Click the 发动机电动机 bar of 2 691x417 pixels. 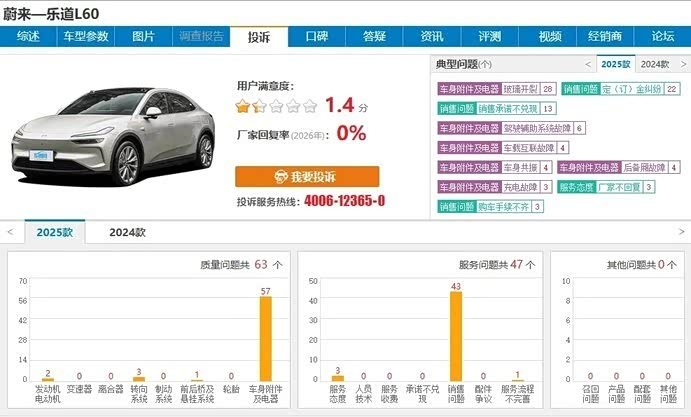click(x=48, y=380)
